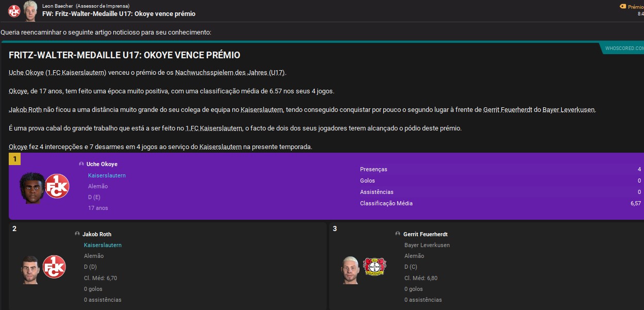
Task: Click Kaiserslautern badge in Jakob Roth's card
Action: click(x=54, y=267)
